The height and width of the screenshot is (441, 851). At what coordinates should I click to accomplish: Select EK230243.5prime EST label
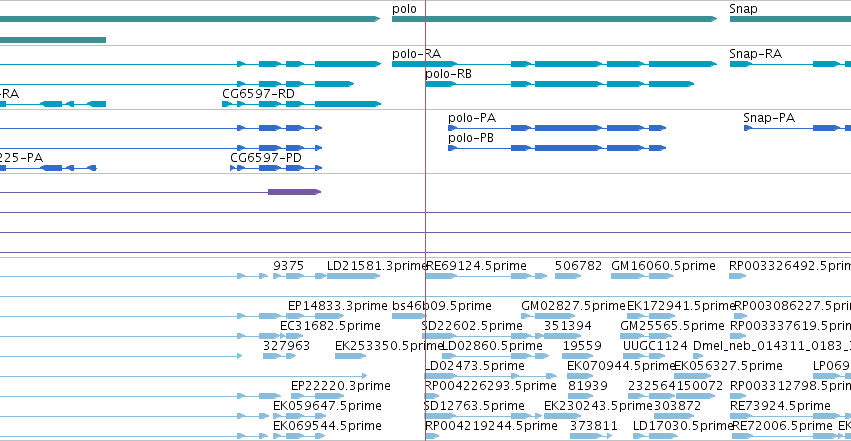[x=598, y=406]
